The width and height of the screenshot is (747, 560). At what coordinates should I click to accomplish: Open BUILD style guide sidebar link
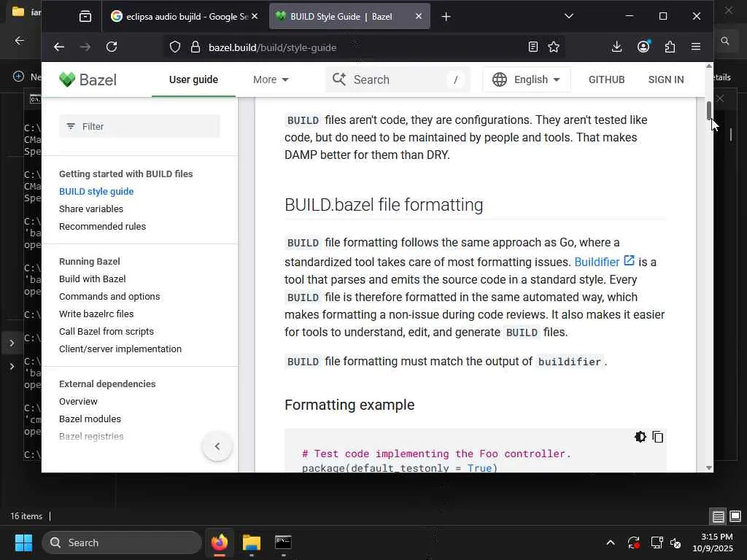click(96, 192)
